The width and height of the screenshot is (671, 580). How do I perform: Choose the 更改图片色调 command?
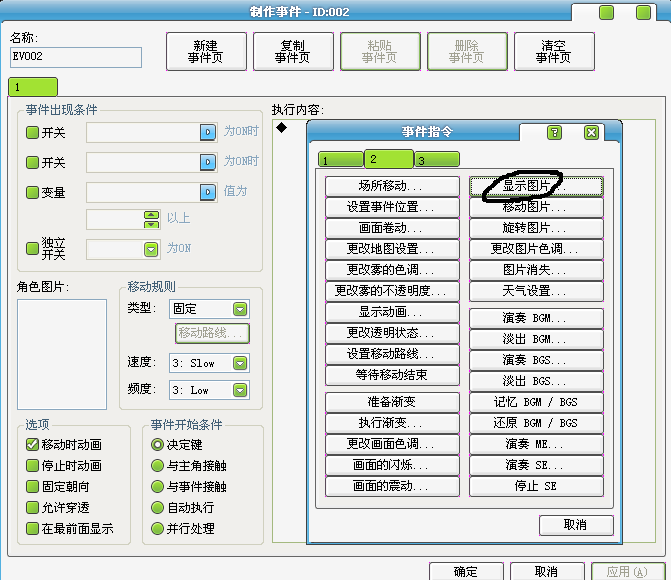point(537,249)
